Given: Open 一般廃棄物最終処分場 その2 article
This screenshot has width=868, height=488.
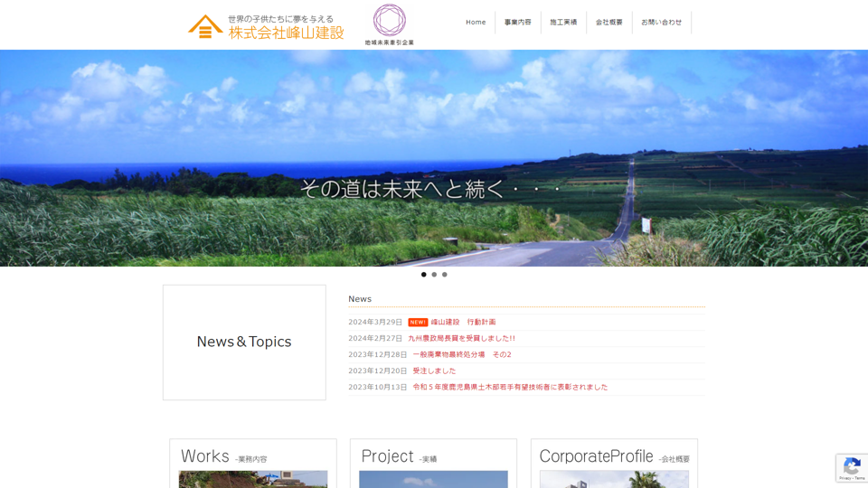Looking at the screenshot, I should pyautogui.click(x=462, y=355).
